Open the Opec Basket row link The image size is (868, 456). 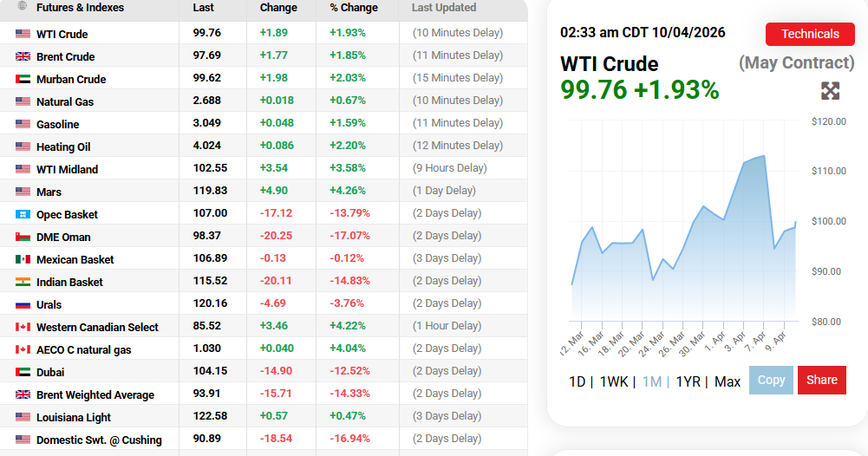point(67,215)
